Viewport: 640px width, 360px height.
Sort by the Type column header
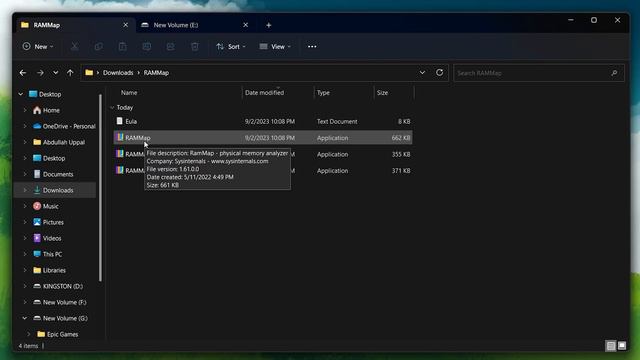point(323,93)
